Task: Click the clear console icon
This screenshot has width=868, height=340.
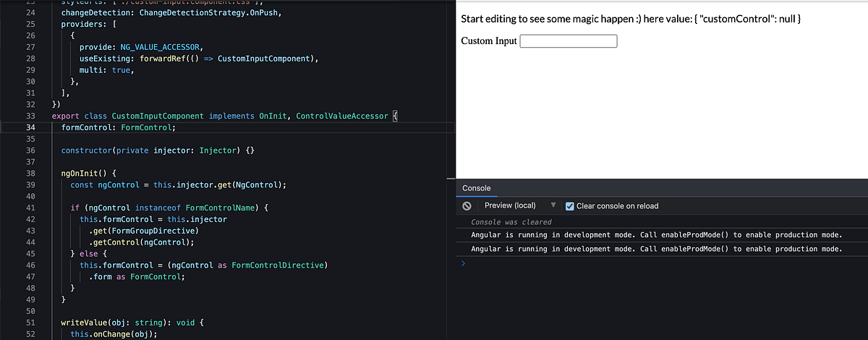Action: [467, 206]
